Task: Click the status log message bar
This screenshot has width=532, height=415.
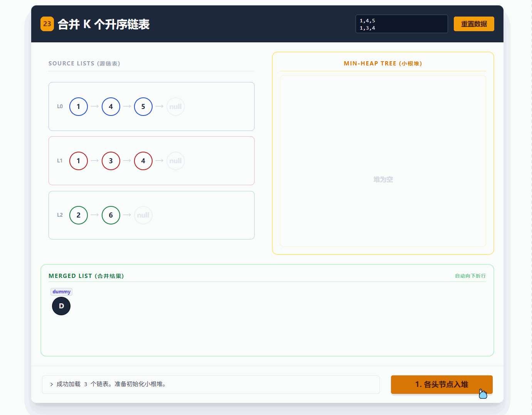Action: [211, 384]
